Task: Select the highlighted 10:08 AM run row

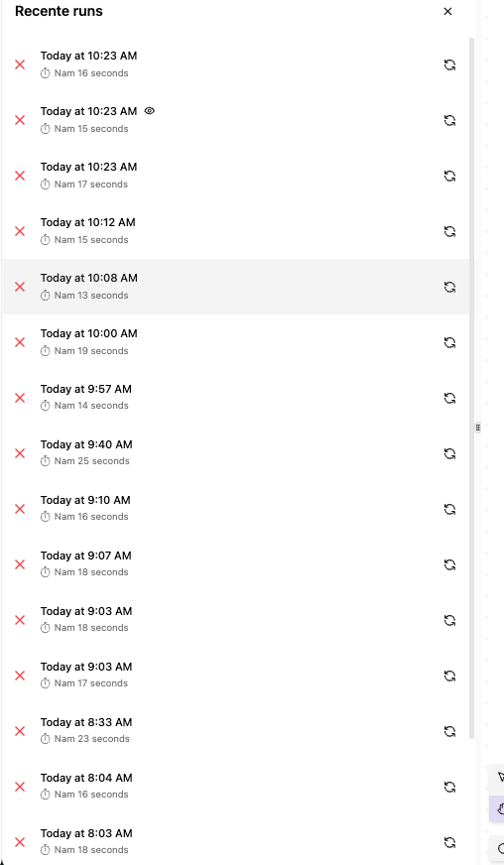Action: pos(236,287)
